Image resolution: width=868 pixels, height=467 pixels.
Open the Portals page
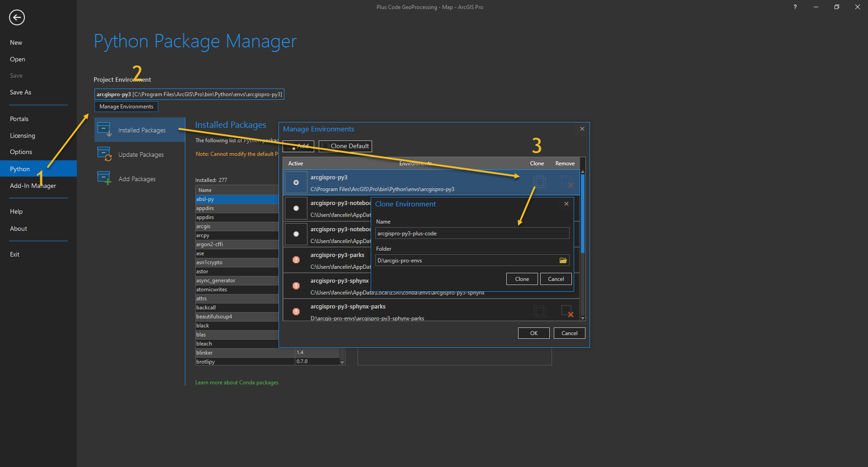tap(19, 119)
